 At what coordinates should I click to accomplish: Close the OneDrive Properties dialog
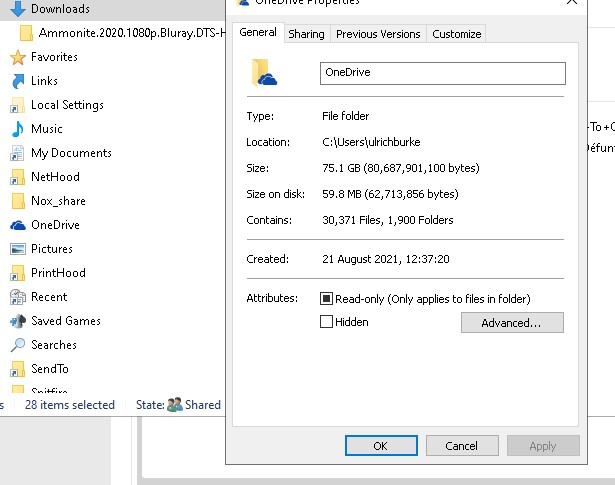pyautogui.click(x=571, y=2)
